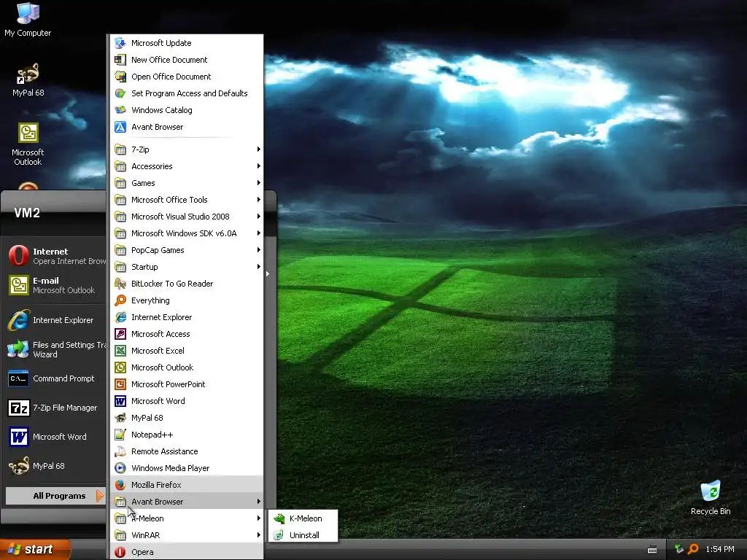
Task: Click the 1:54 PM system clock
Action: click(720, 550)
